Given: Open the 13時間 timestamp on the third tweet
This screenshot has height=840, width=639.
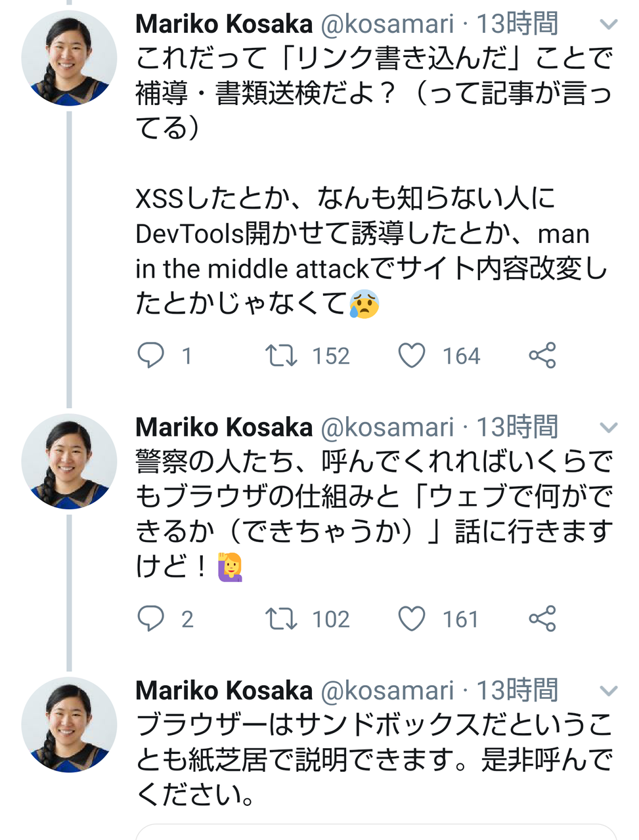Looking at the screenshot, I should (x=517, y=691).
